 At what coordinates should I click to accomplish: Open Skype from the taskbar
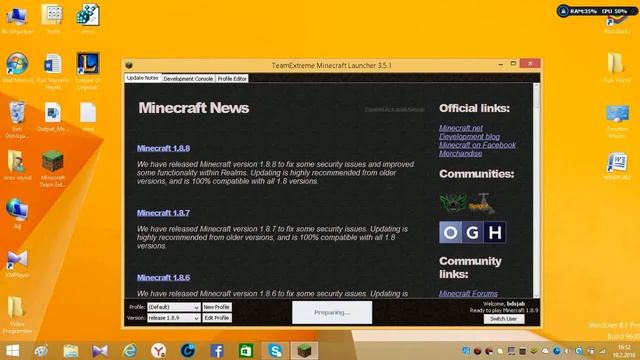[275, 351]
